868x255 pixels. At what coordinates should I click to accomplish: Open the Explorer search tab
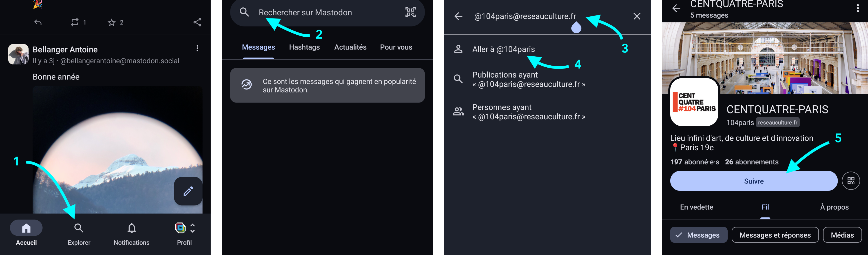[79, 233]
